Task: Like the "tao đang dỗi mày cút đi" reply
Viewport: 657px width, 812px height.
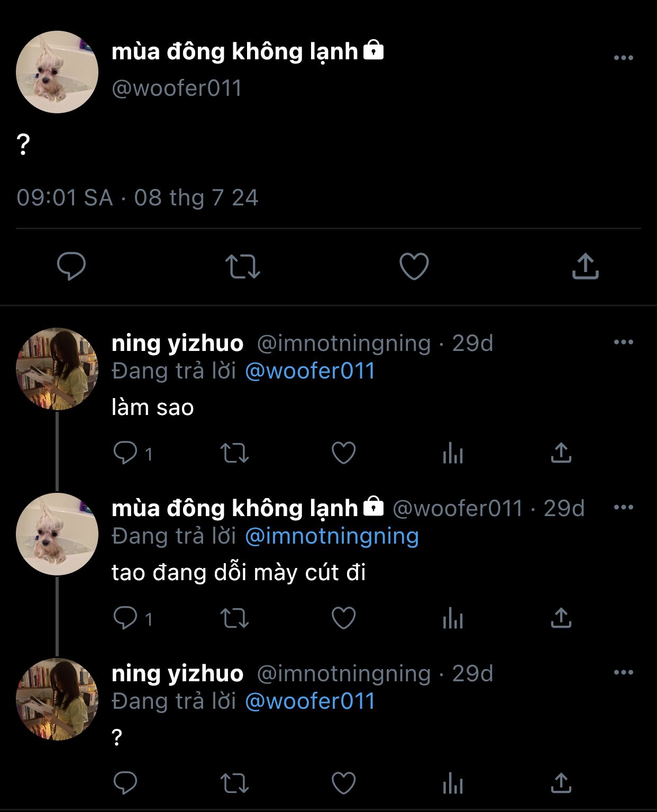Action: pos(343,618)
